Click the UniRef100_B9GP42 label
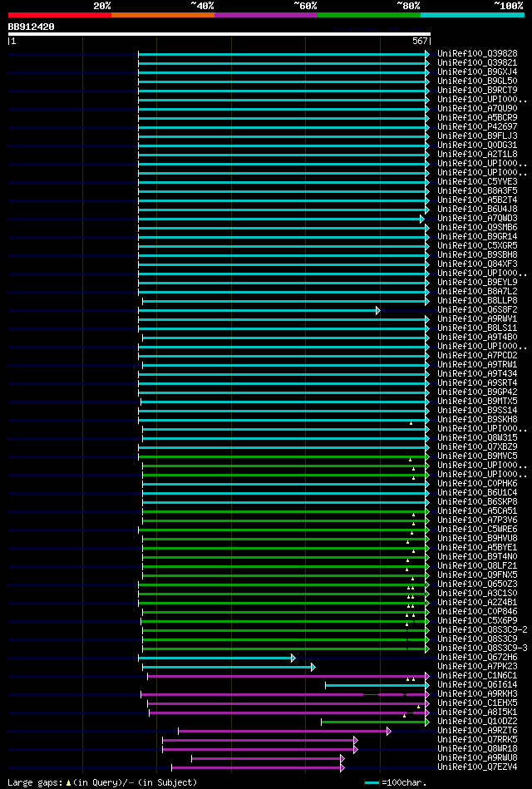 point(477,392)
